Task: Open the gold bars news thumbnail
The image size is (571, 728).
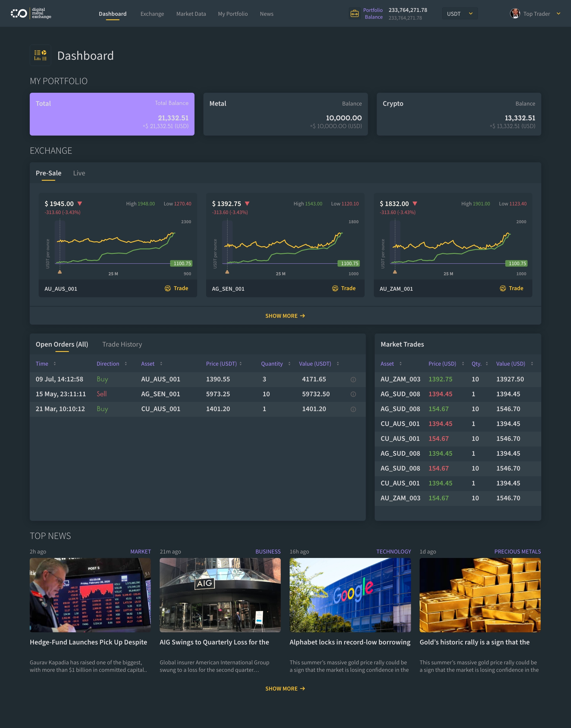Action: pyautogui.click(x=480, y=595)
